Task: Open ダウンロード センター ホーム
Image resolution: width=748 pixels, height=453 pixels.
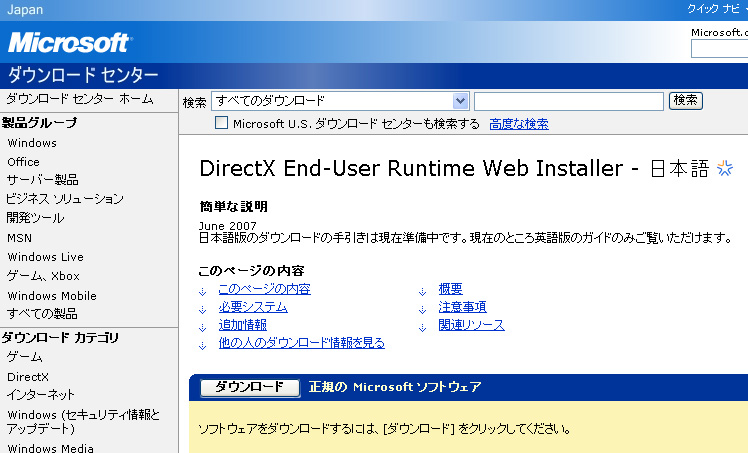Action: [x=80, y=99]
